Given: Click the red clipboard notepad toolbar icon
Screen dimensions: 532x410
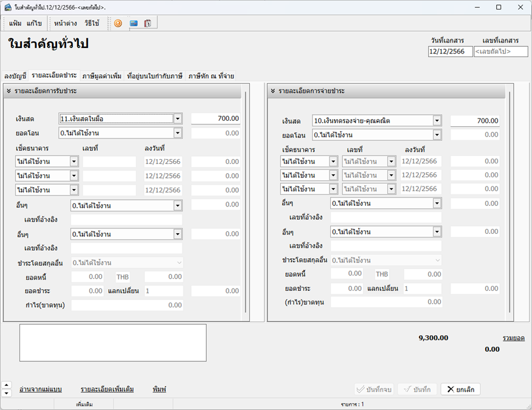Looking at the screenshot, I should pyautogui.click(x=148, y=23).
